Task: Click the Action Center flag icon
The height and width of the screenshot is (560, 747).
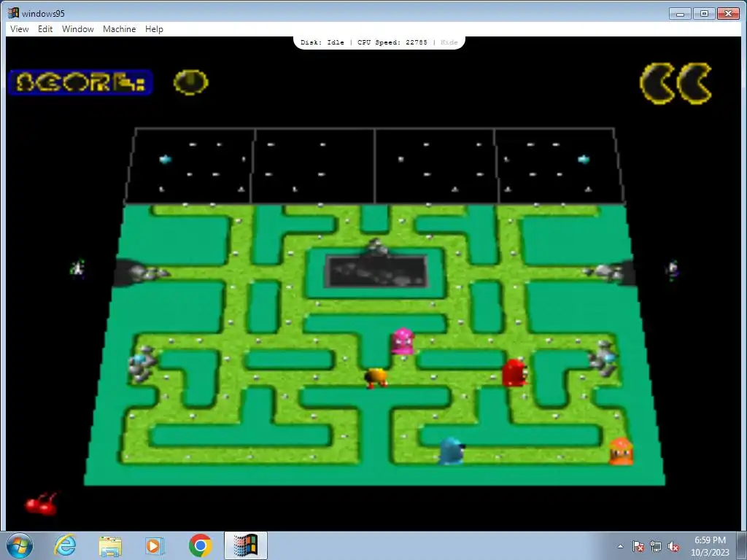Action: [638, 547]
